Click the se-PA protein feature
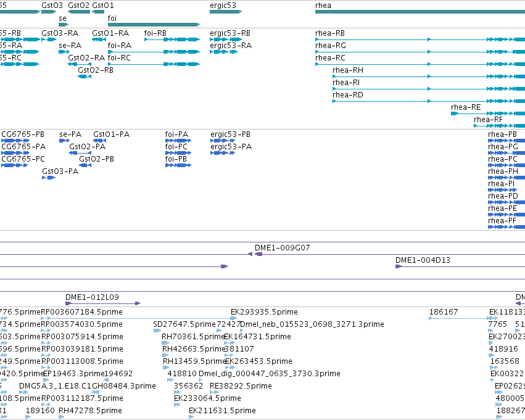This screenshot has width=525, height=420. click(x=65, y=141)
